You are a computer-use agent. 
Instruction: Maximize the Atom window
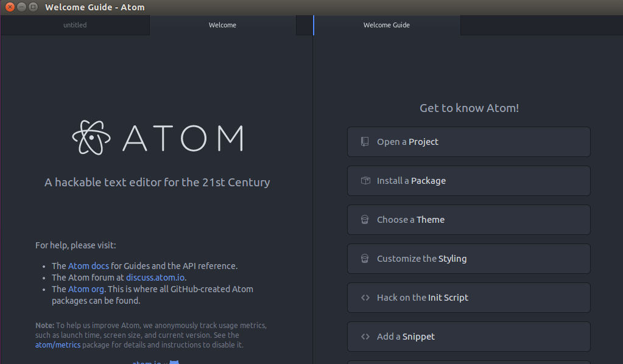click(33, 7)
